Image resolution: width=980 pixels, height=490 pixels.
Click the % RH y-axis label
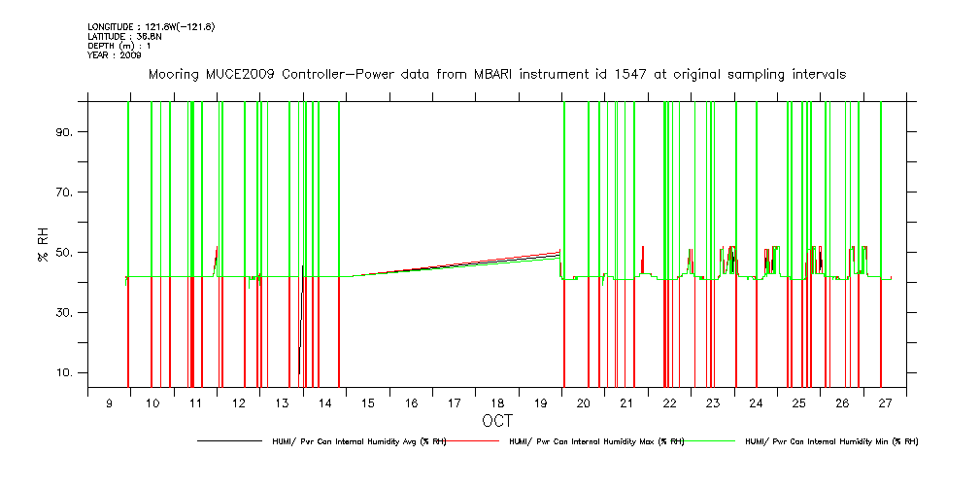tap(43, 245)
